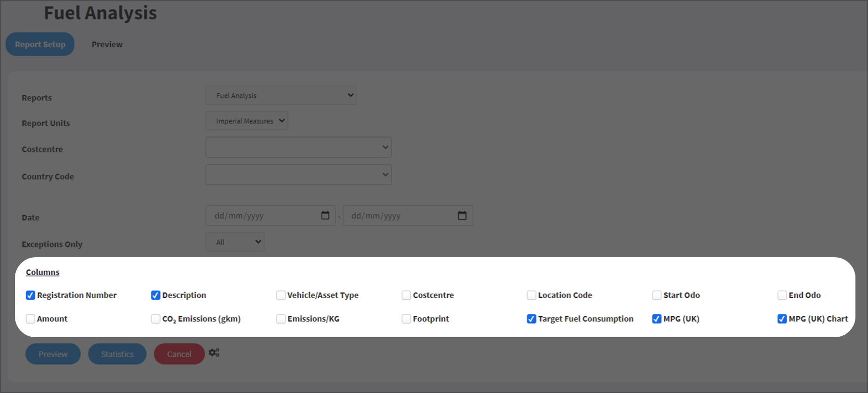Viewport: 868px width, 393px height.
Task: Check the Location Code column
Action: pos(532,295)
